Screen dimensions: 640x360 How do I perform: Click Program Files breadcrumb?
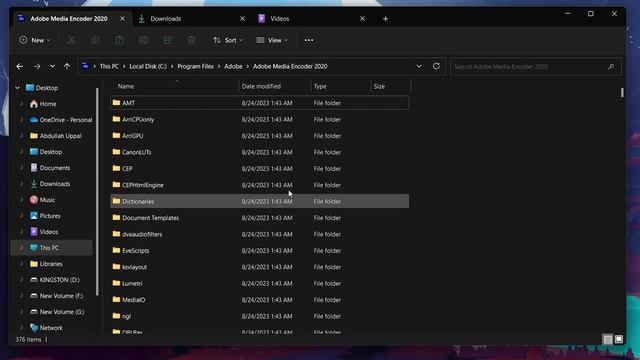[196, 66]
